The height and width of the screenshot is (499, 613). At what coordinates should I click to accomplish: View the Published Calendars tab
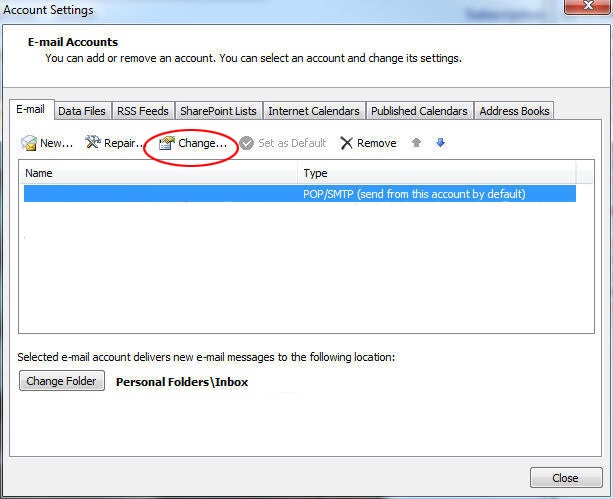[x=419, y=111]
